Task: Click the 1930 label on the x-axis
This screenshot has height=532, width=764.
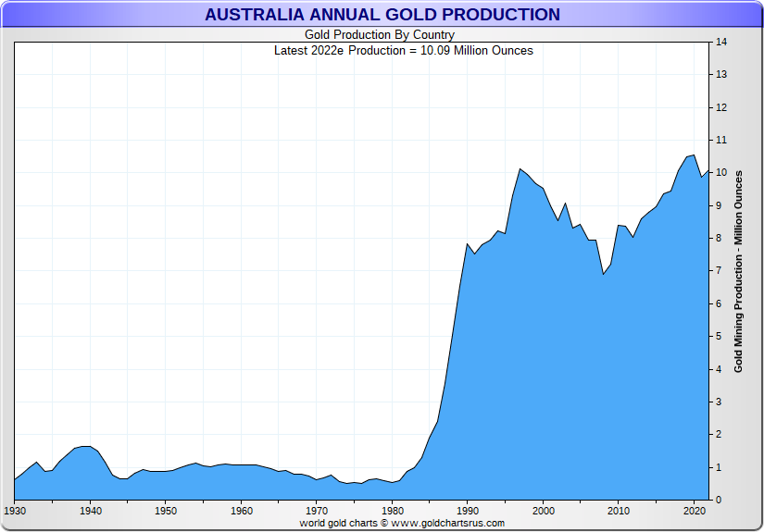Action: tap(15, 511)
